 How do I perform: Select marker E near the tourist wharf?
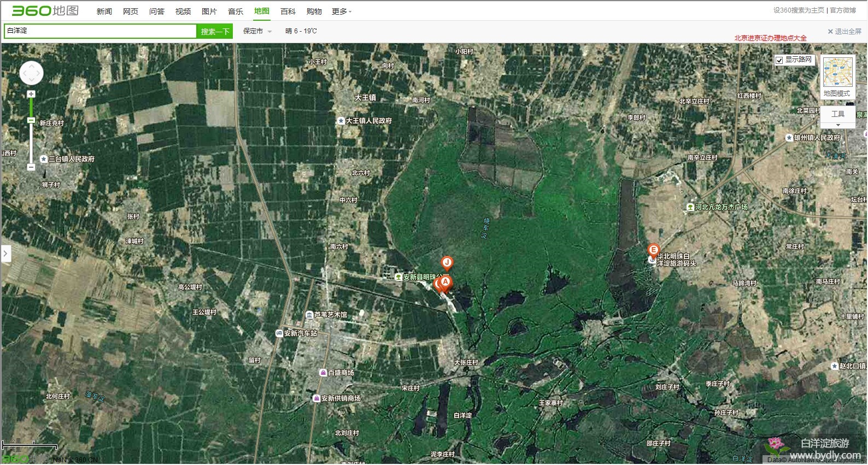[x=653, y=251]
